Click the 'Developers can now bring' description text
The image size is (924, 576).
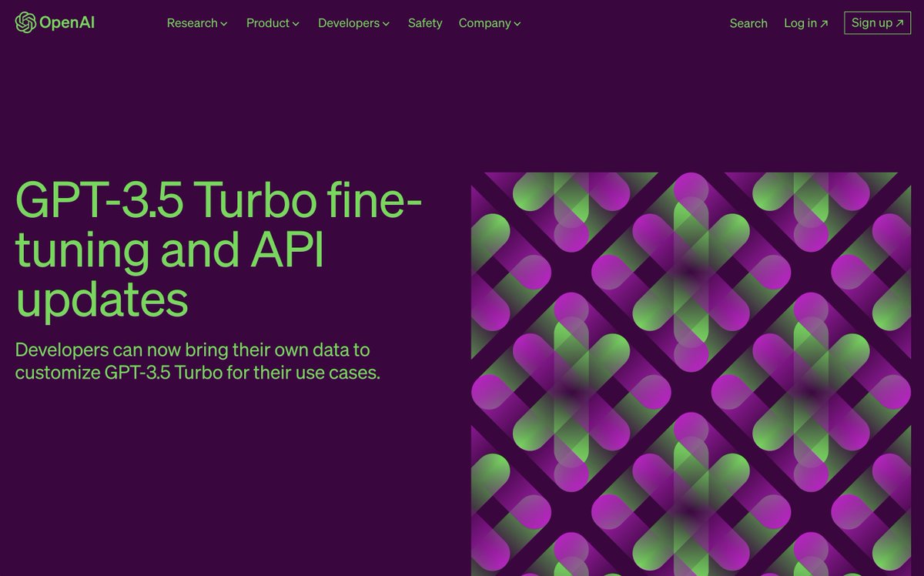tap(198, 361)
